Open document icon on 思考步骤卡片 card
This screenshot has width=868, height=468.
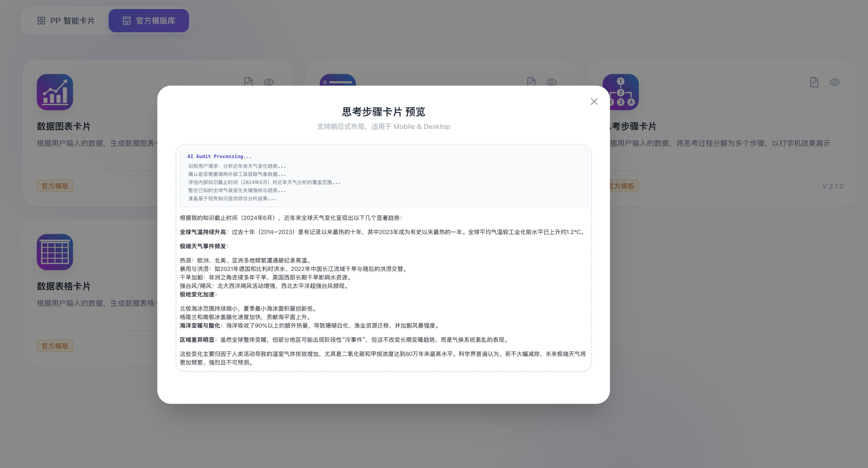(x=814, y=82)
